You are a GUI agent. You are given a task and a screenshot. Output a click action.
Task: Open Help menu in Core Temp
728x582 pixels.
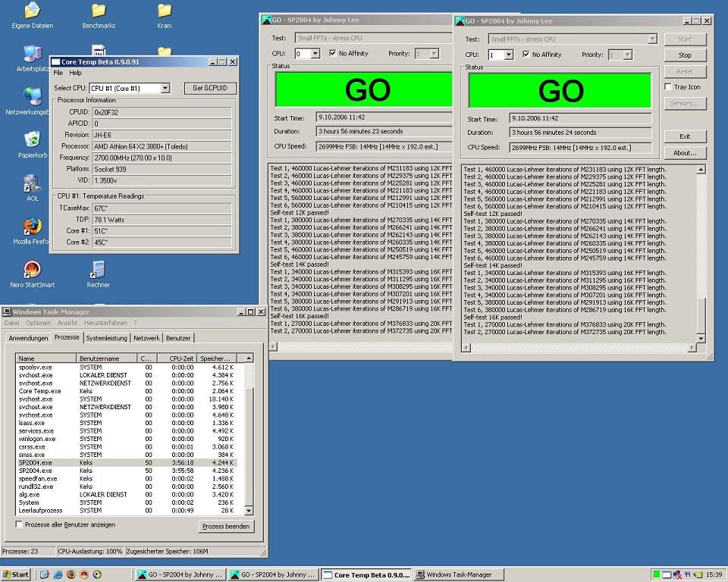coord(75,73)
